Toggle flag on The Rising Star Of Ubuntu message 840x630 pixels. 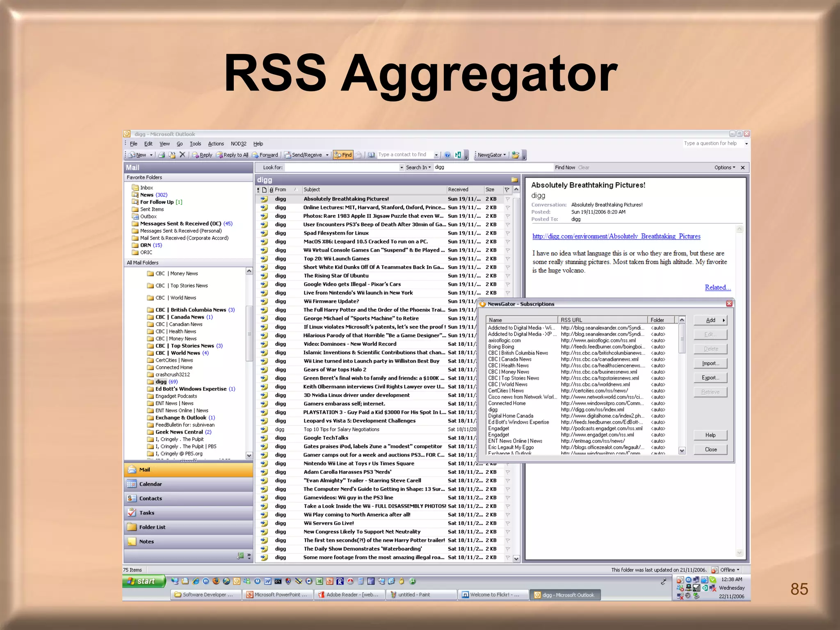(507, 276)
